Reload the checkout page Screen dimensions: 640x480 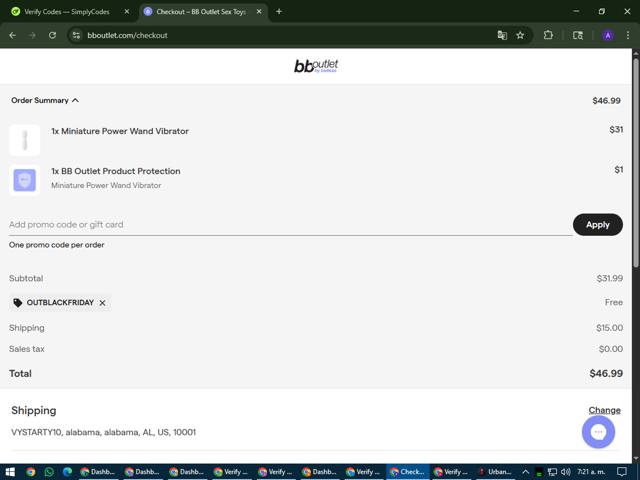(x=52, y=36)
